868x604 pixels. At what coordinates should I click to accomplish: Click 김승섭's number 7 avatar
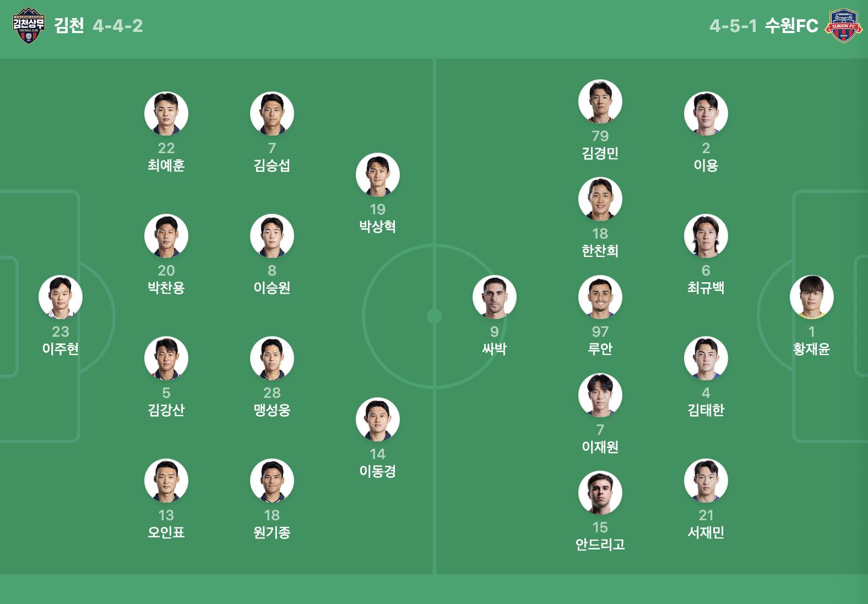272,114
